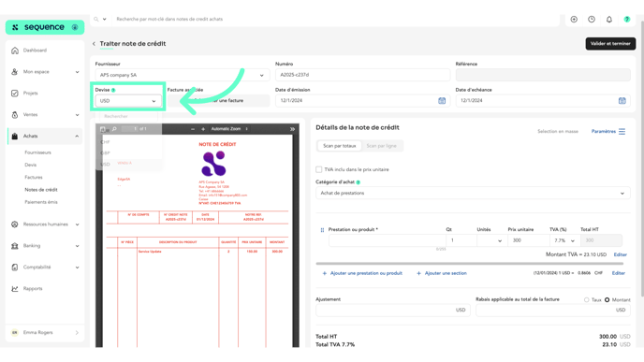Click the Comptabilité icon in the sidebar
This screenshot has width=644, height=362.
[15, 268]
